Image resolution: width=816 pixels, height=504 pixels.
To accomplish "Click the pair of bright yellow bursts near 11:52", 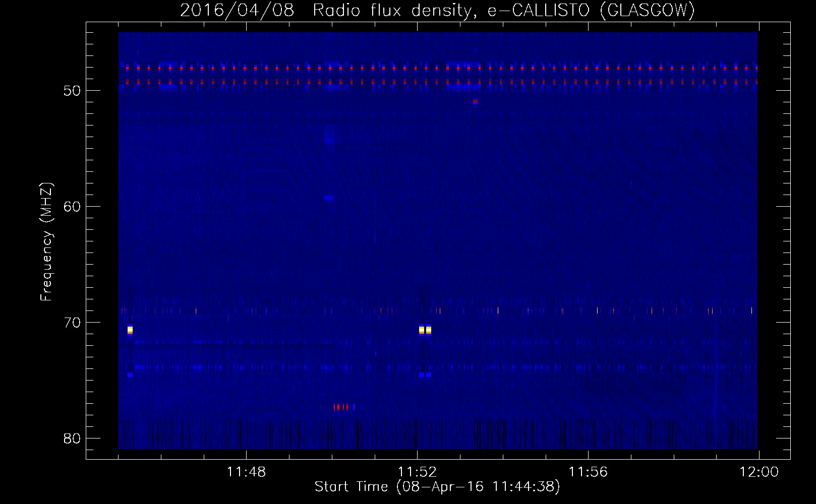I will (x=425, y=330).
